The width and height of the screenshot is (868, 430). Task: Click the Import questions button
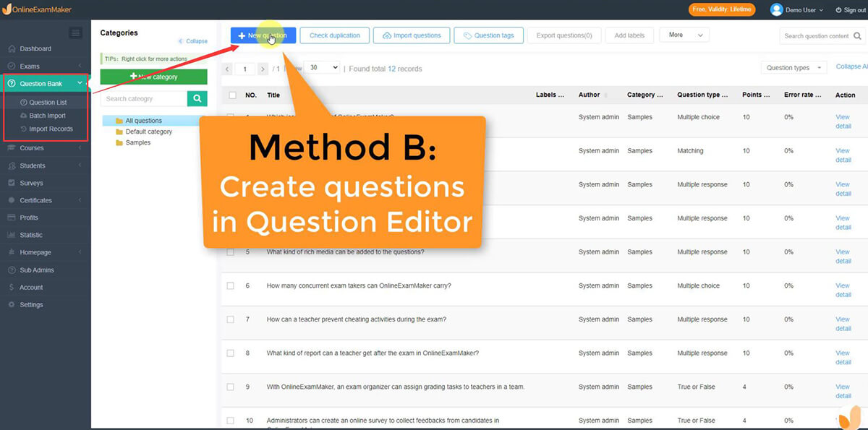click(412, 35)
